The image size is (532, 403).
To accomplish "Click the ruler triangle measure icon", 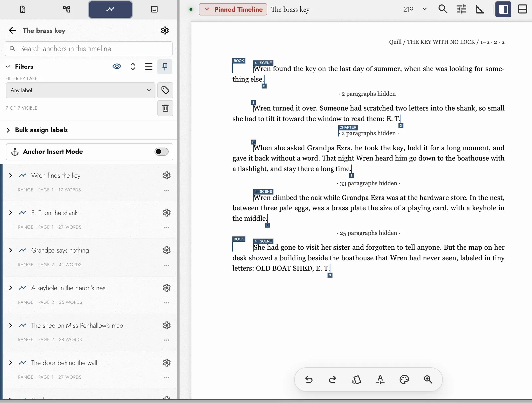I will pyautogui.click(x=480, y=9).
